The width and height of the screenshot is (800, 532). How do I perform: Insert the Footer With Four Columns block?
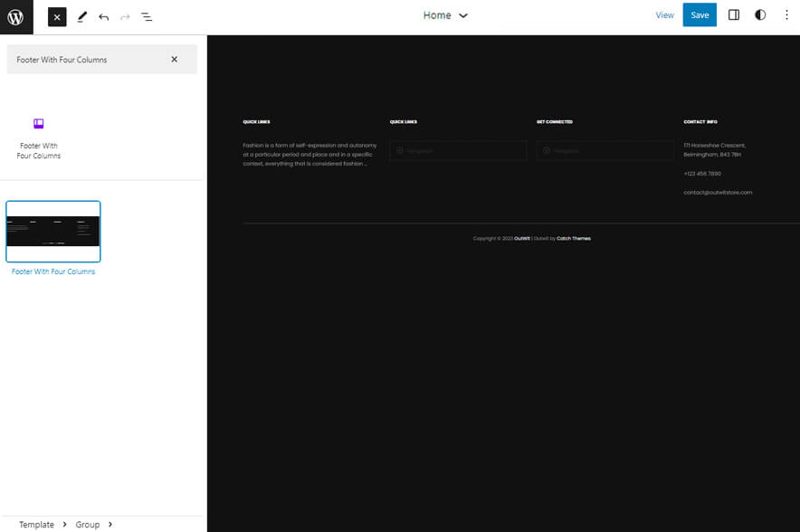[x=39, y=136]
